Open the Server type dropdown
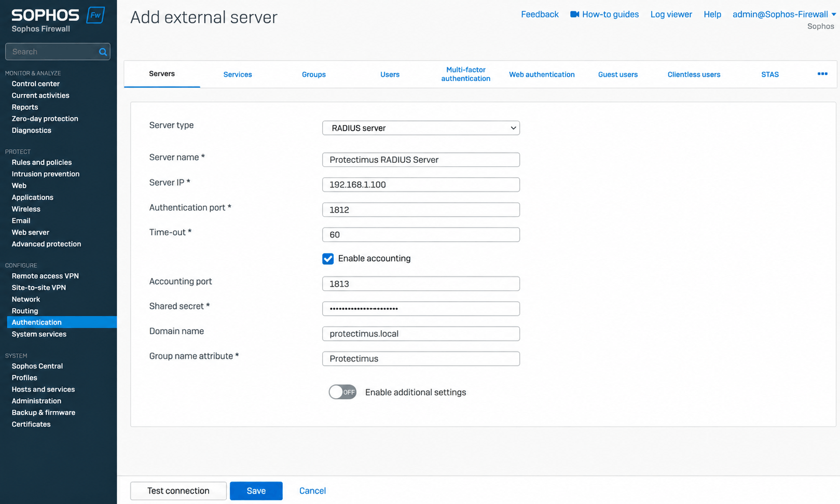 coord(421,128)
